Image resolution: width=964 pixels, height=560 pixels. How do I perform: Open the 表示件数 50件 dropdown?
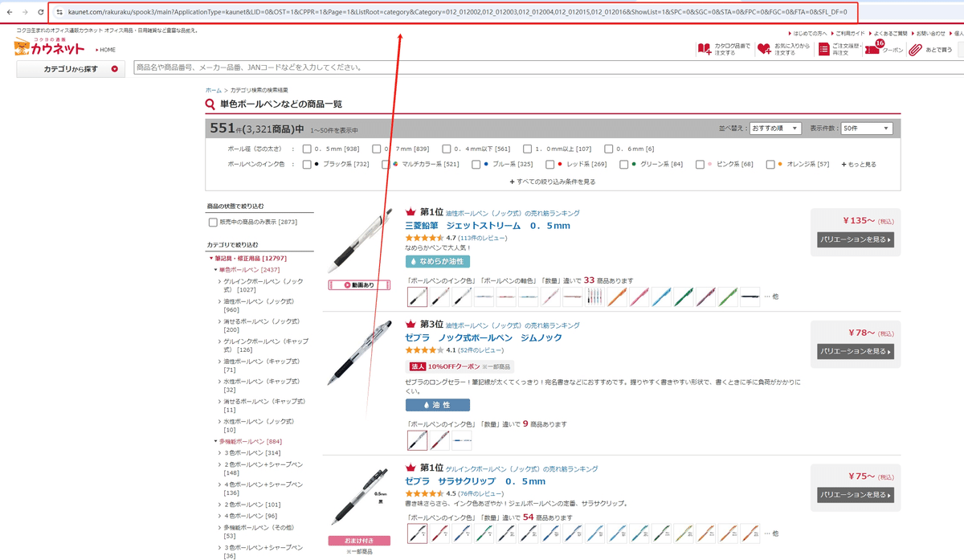point(867,129)
